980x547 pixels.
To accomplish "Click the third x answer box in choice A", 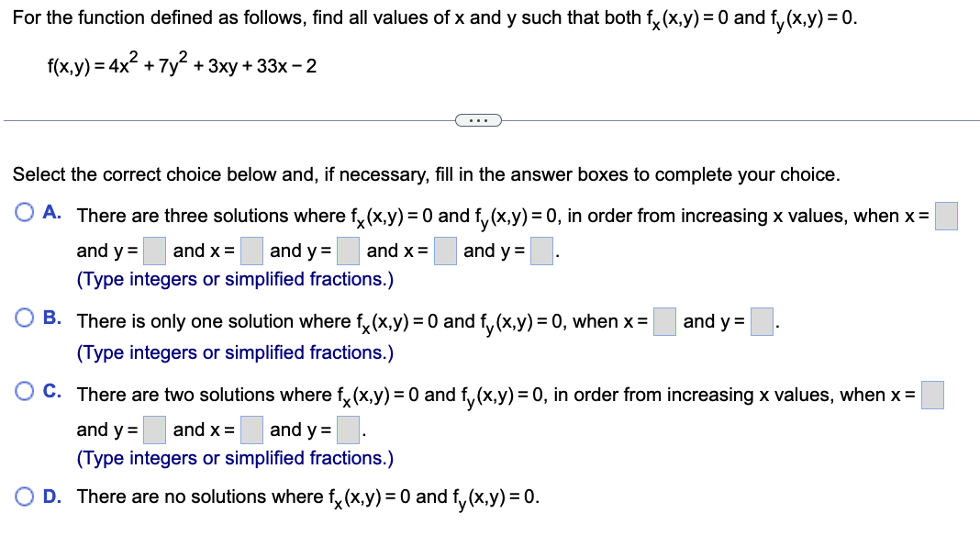I will 444,249.
